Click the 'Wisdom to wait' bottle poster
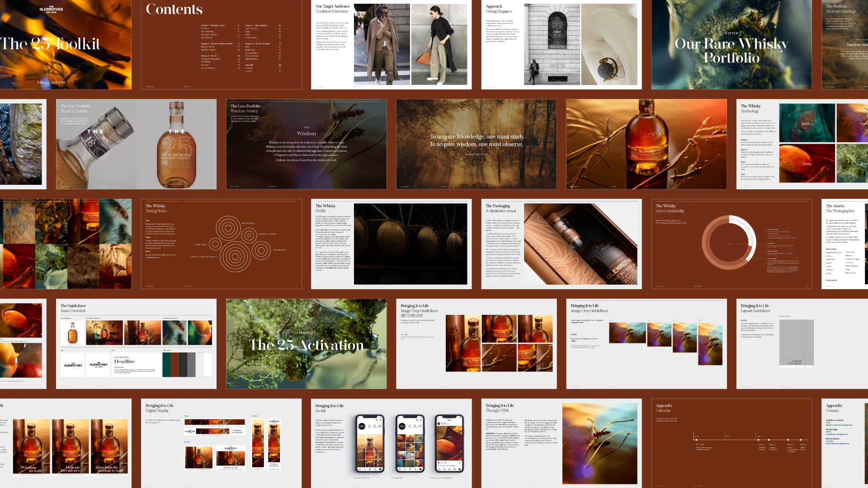 click(32, 447)
